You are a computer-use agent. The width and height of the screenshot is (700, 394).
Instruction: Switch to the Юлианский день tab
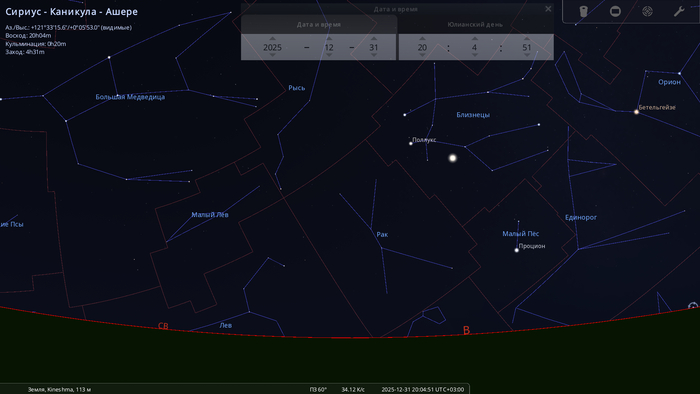[x=475, y=25]
